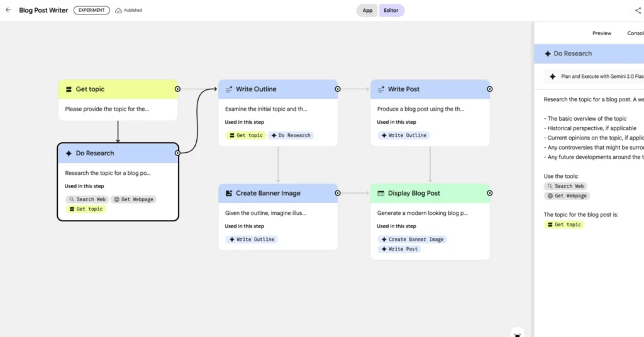Click the Get topic node header icon
This screenshot has width=644, height=337.
69,89
